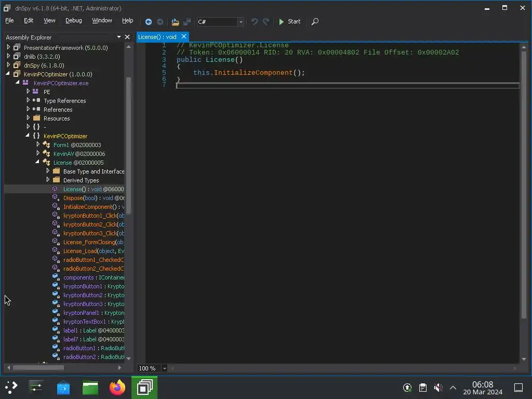Expand the Resources folder node
This screenshot has height=399, width=532.
[28, 118]
